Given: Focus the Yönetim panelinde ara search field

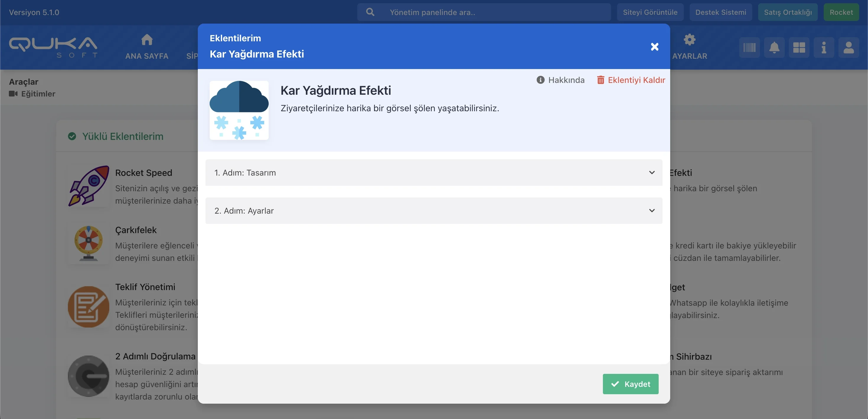Looking at the screenshot, I should (x=495, y=12).
